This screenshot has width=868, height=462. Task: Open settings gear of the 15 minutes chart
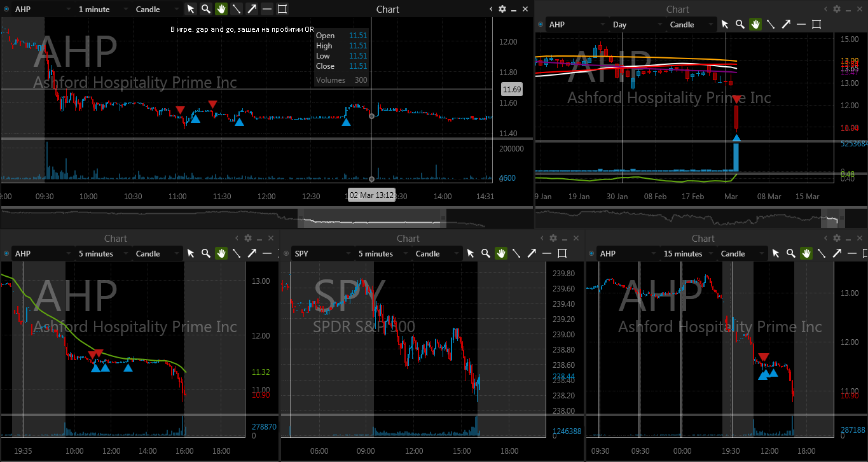(836, 238)
